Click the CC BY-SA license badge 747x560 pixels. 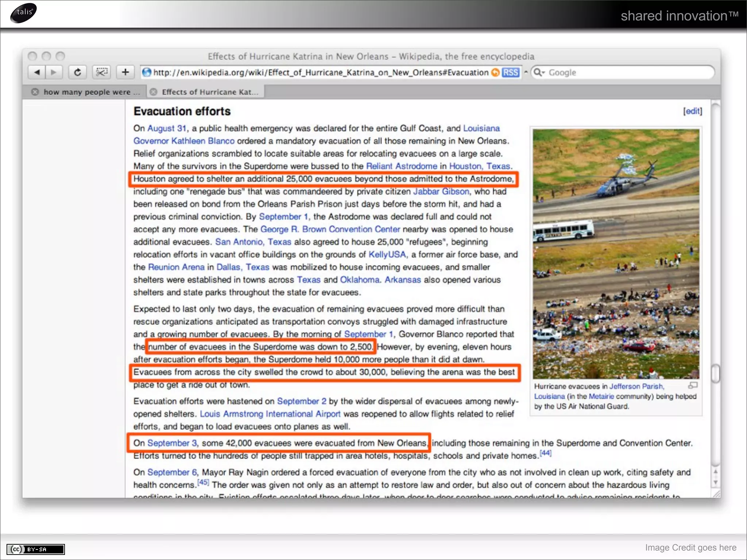(35, 549)
